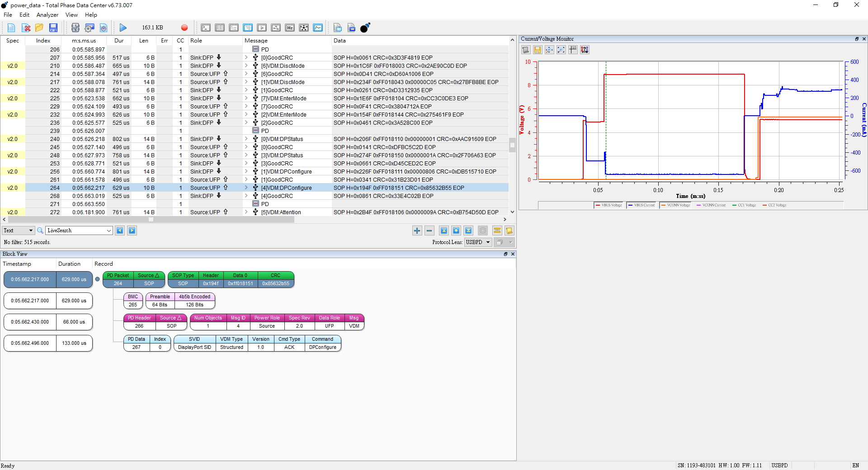This screenshot has height=470, width=868.
Task: Click the black bomb icon in toolbar
Action: point(365,28)
